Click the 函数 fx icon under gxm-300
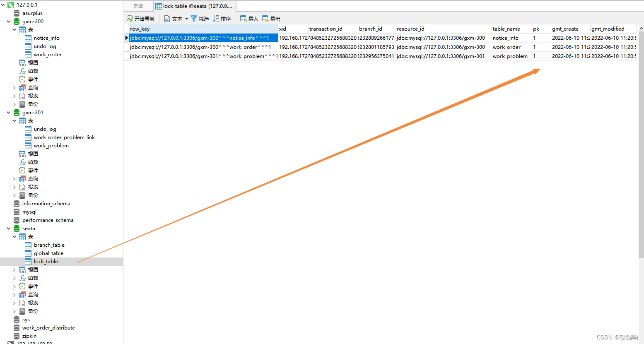This screenshot has width=644, height=344. [x=22, y=71]
